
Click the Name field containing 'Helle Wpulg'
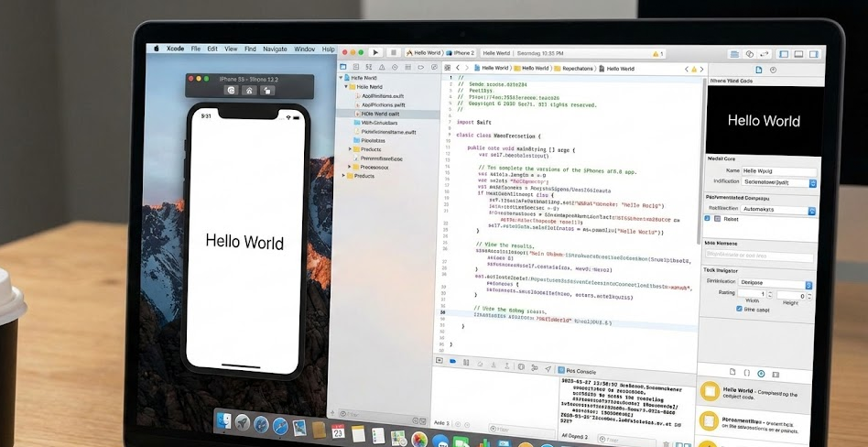(x=779, y=171)
